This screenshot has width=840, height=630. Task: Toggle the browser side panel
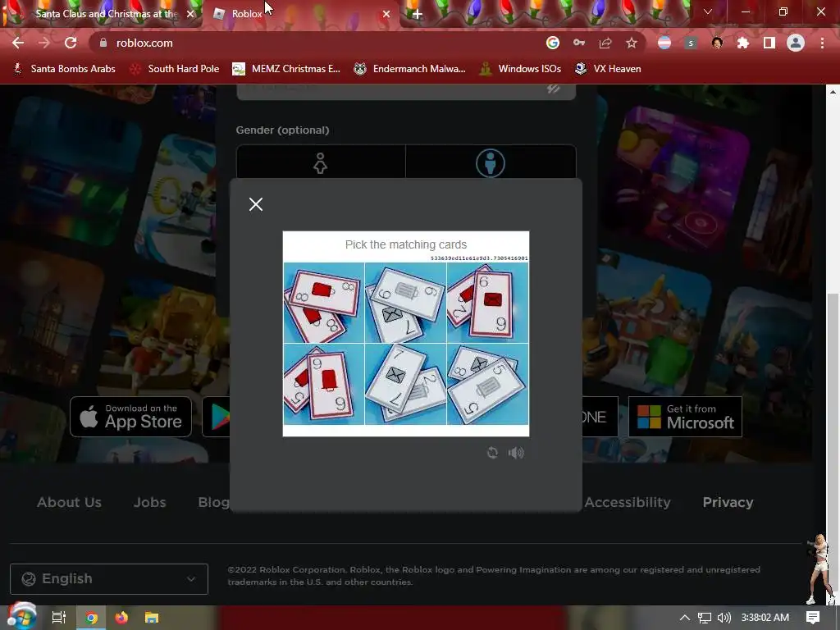[769, 43]
